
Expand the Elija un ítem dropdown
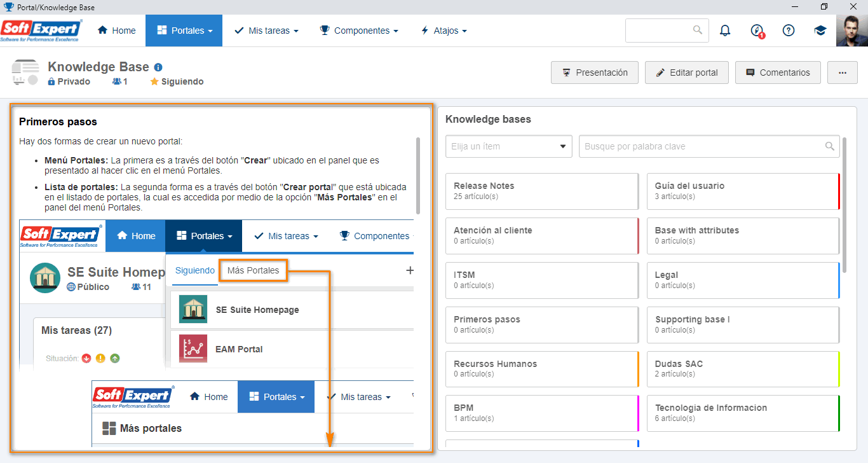(x=509, y=146)
